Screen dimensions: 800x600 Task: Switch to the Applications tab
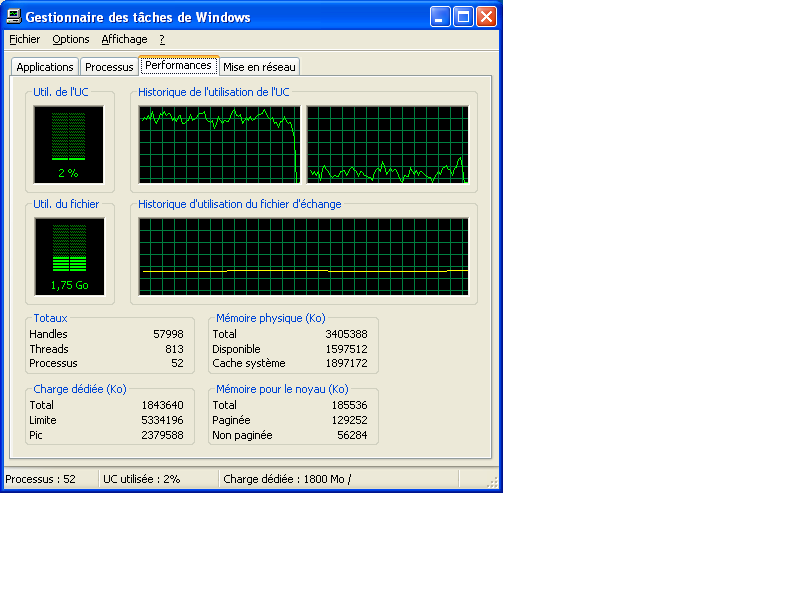(45, 67)
